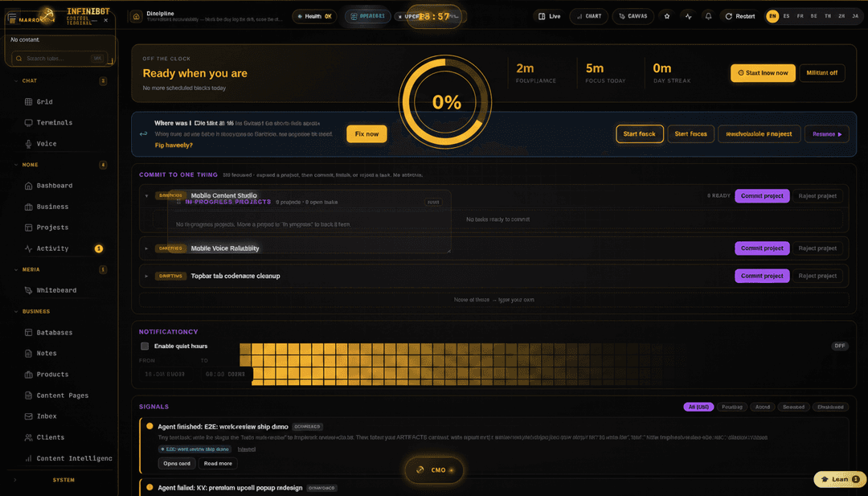Viewport: 868px width, 496px height.
Task: Expand the Topbar tab codename cleanup row
Action: (x=147, y=276)
